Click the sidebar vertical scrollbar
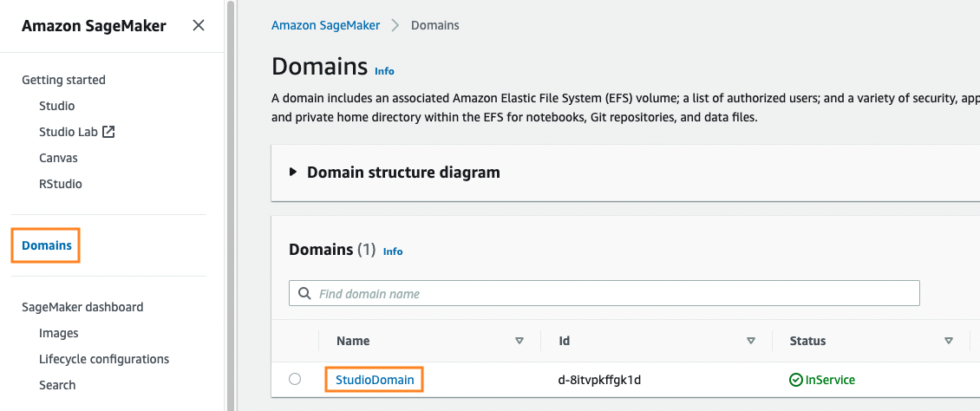This screenshot has height=411, width=980. tap(231, 205)
